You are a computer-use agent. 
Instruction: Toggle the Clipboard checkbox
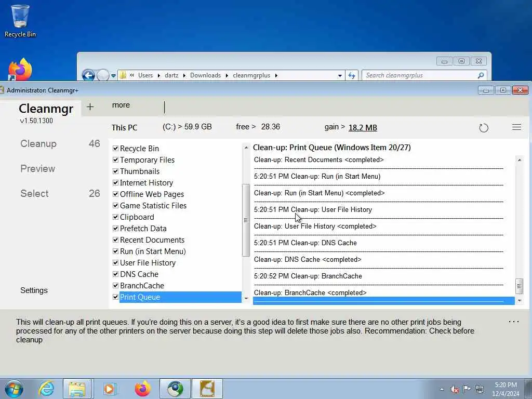click(x=115, y=217)
